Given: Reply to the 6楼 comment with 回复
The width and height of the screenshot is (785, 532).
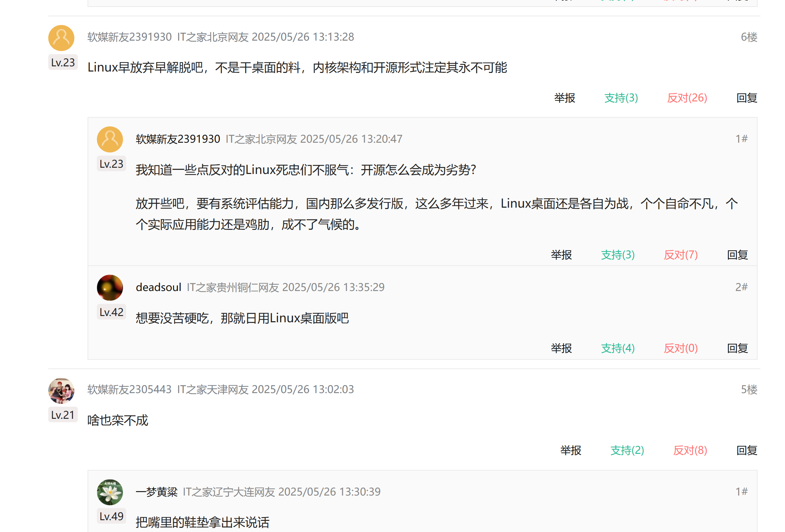Looking at the screenshot, I should pyautogui.click(x=747, y=98).
